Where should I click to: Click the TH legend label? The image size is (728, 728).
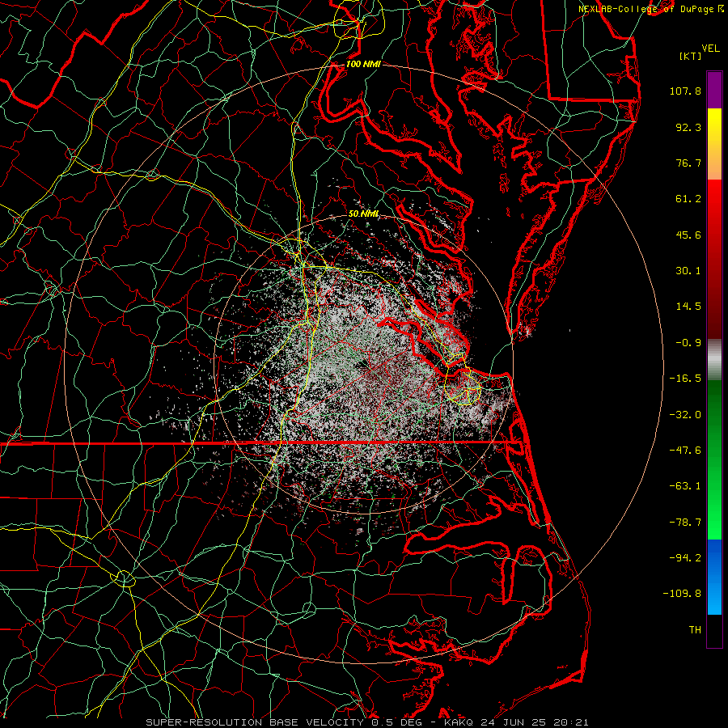[695, 630]
